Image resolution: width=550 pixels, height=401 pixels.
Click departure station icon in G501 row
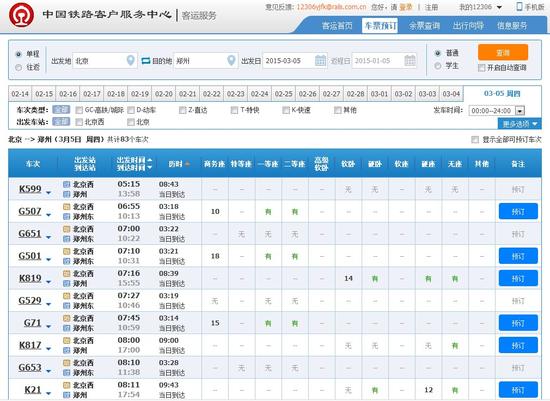pyautogui.click(x=67, y=251)
